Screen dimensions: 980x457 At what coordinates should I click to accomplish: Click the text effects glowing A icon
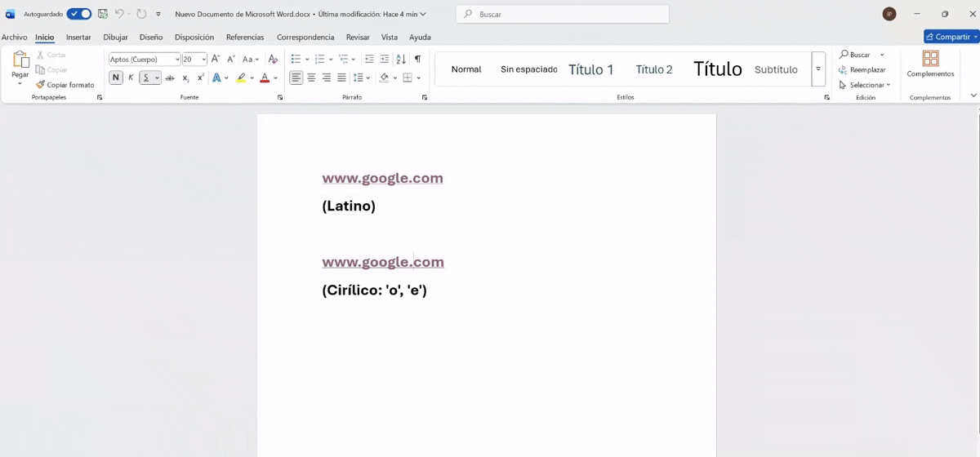click(x=217, y=78)
